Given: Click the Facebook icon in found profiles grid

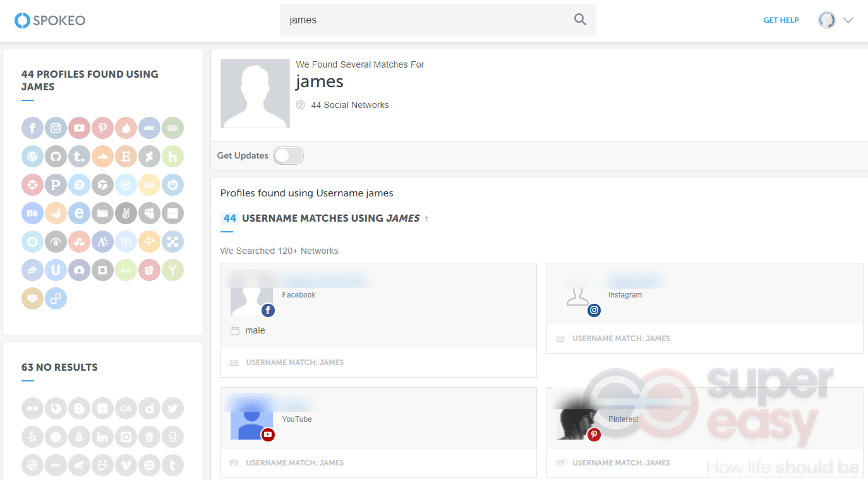Looking at the screenshot, I should pos(32,128).
